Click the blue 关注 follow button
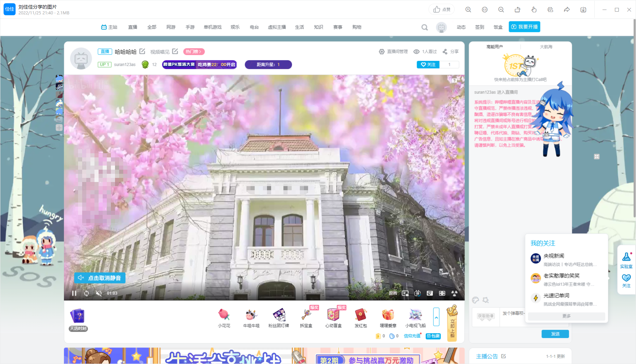 pyautogui.click(x=428, y=65)
